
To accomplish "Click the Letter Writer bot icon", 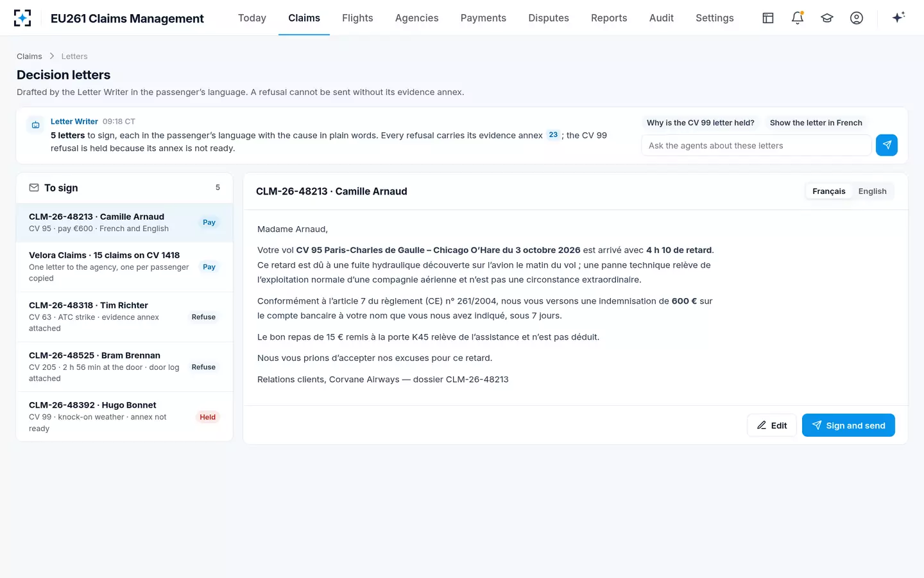I will click(x=36, y=125).
